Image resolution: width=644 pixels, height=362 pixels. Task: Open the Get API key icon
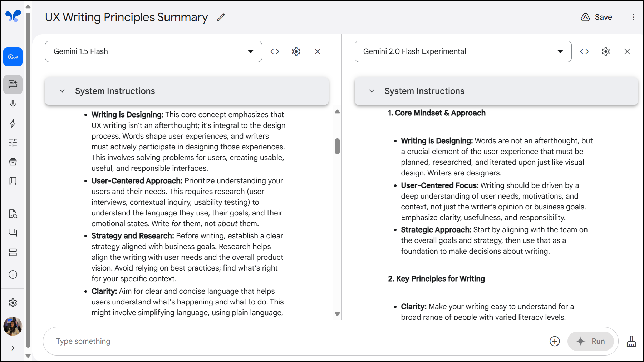pos(13,57)
